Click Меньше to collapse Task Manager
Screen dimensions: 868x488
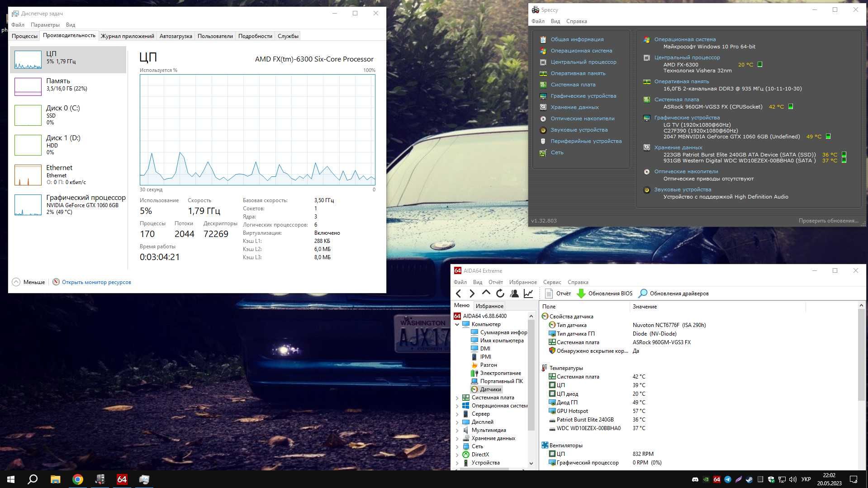(28, 282)
